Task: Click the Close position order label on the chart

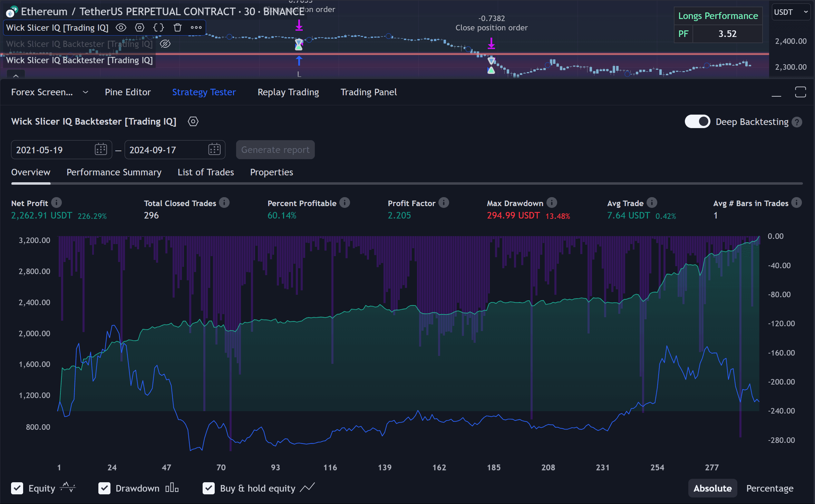Action: pos(492,28)
